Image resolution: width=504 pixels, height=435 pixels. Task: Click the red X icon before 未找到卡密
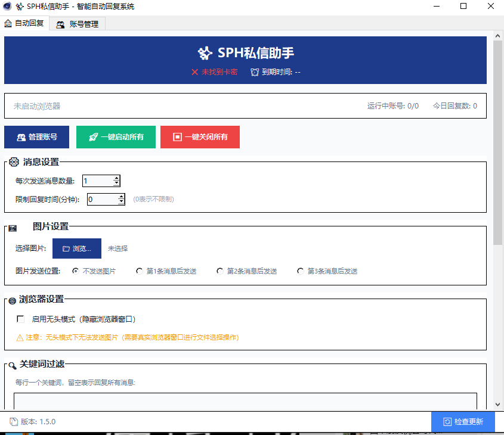194,72
